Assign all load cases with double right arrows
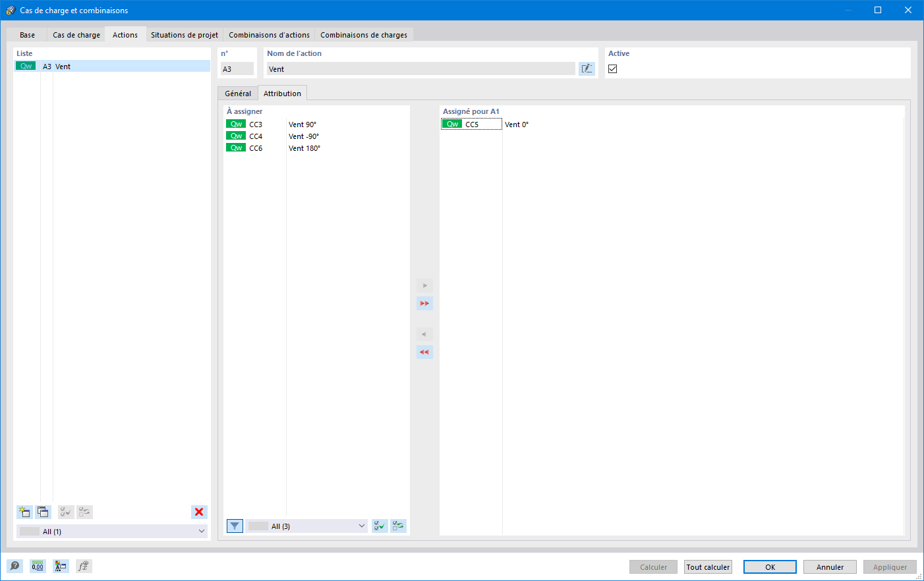This screenshot has width=924, height=581. point(424,303)
